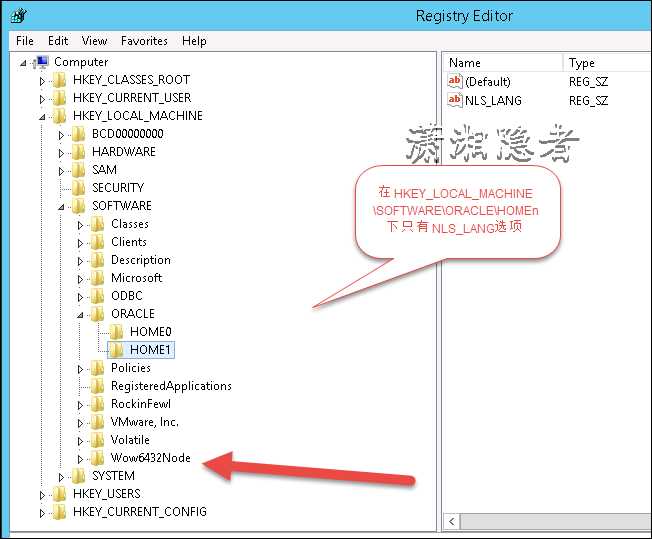Viewport: 652px width, 539px height.
Task: Collapse the ORACLE node arrow
Action: tap(80, 315)
